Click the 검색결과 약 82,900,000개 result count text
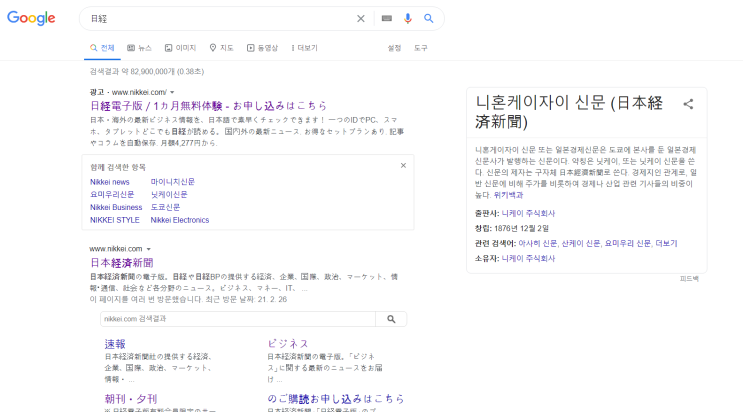 click(x=147, y=72)
